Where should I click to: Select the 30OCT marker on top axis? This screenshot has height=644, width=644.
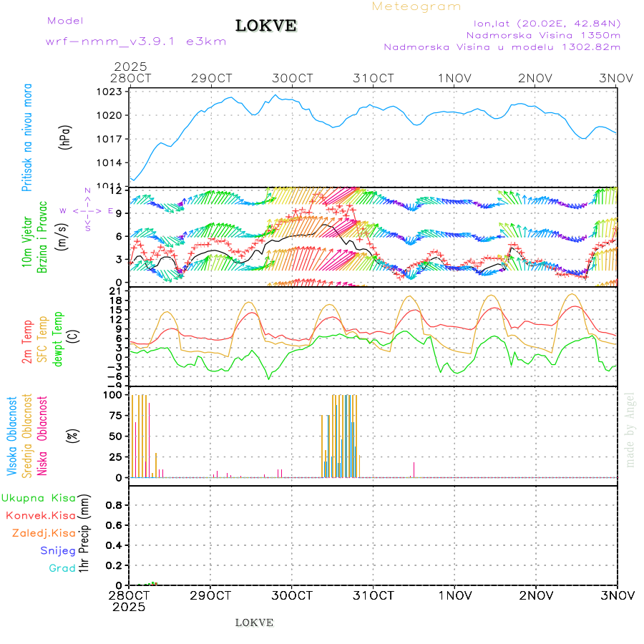[292, 78]
